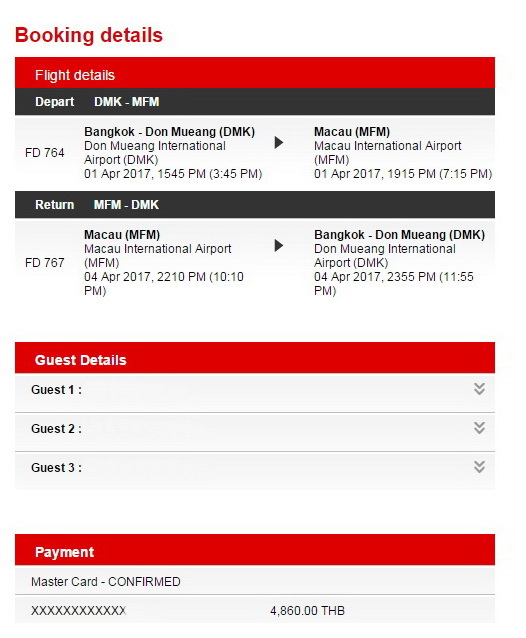
Task: Click the masked card number XXXXXXXXXXXX
Action: 79,611
